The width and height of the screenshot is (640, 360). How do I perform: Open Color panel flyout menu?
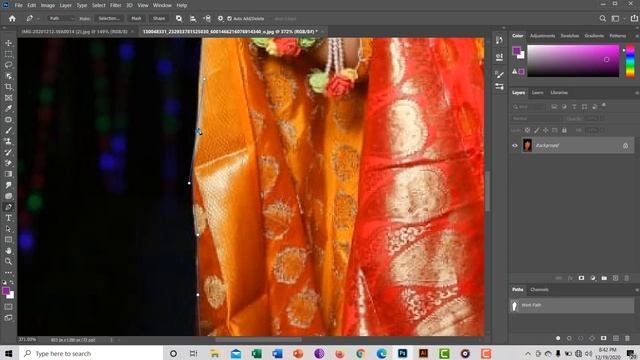coord(636,36)
